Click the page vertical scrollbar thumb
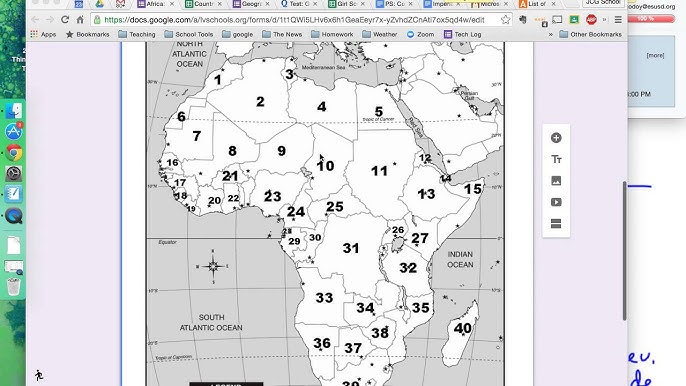The image size is (686, 386). (624, 251)
